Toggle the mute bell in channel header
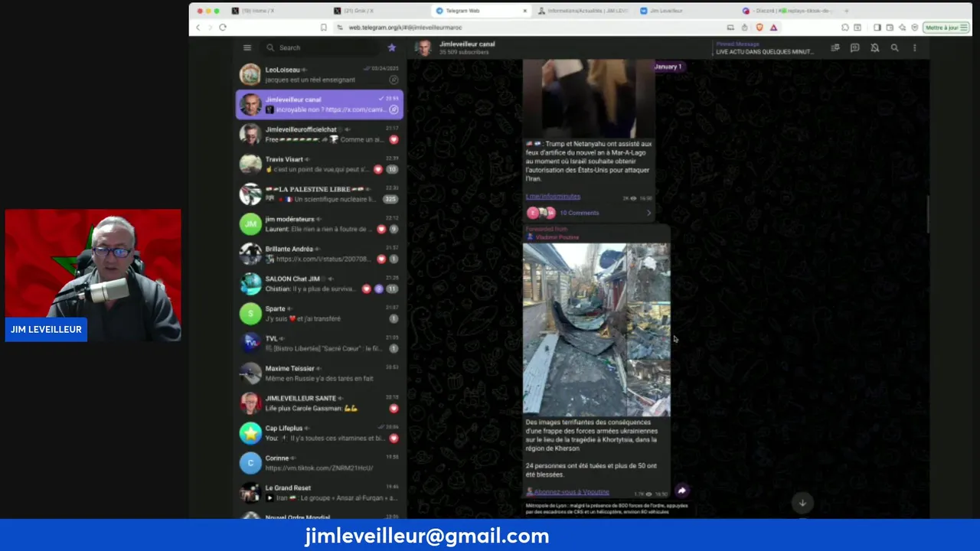980x551 pixels. tap(875, 48)
